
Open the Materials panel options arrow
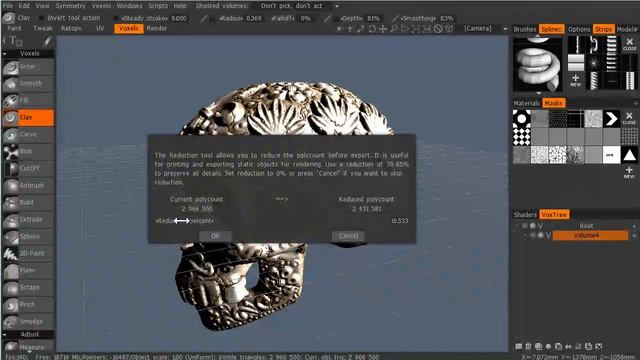pyautogui.click(x=636, y=103)
